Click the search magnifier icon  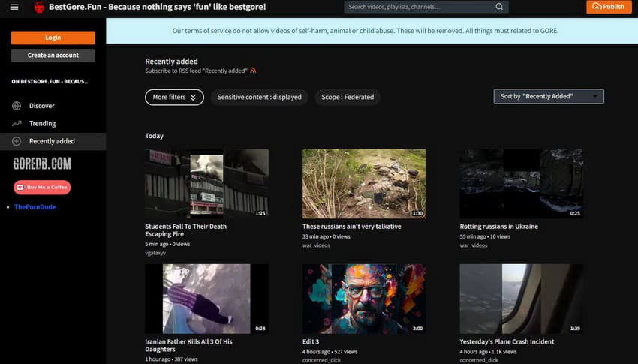tap(499, 7)
